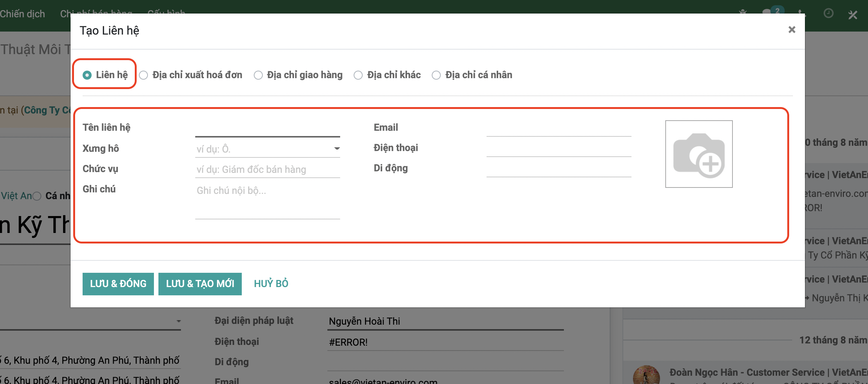Click the Điện thoại phone field in dialog
Screen dimensions: 868x384
pos(559,148)
